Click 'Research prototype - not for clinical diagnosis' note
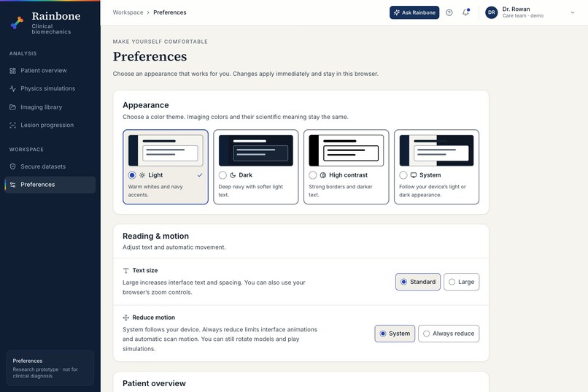Viewport: 588px width, 392px height. (x=45, y=372)
